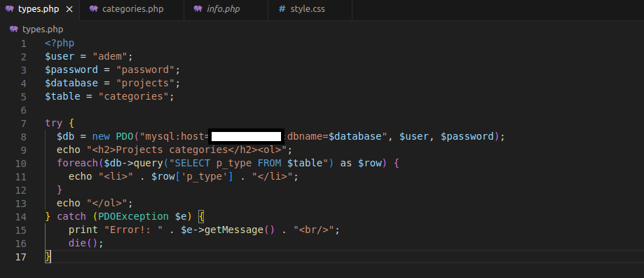Screen dimensions: 644x278
Task: Click types.php in the breadcrumb bar
Action: pos(43,29)
